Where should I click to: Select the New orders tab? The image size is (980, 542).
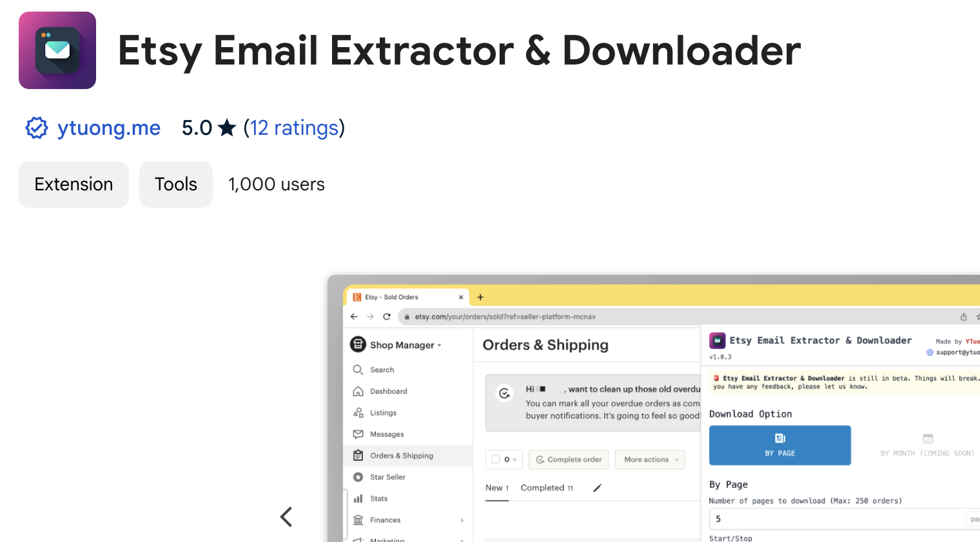pos(496,488)
